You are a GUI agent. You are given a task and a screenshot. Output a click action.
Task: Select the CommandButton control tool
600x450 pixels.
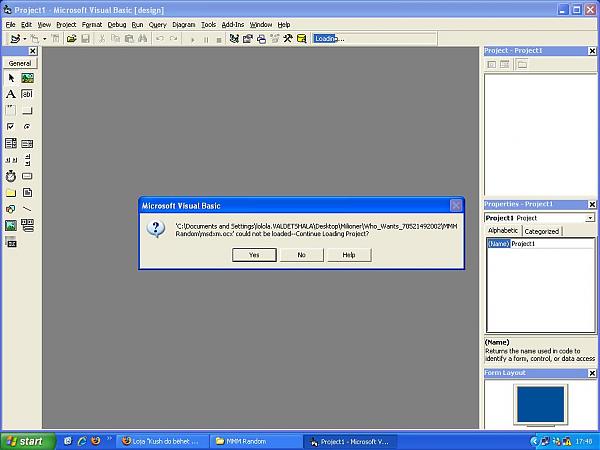27,111
